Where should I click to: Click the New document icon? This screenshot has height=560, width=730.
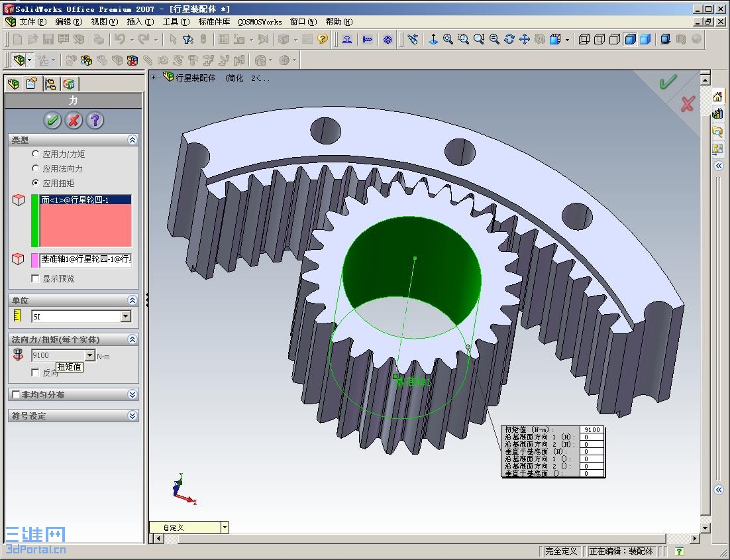(18, 39)
